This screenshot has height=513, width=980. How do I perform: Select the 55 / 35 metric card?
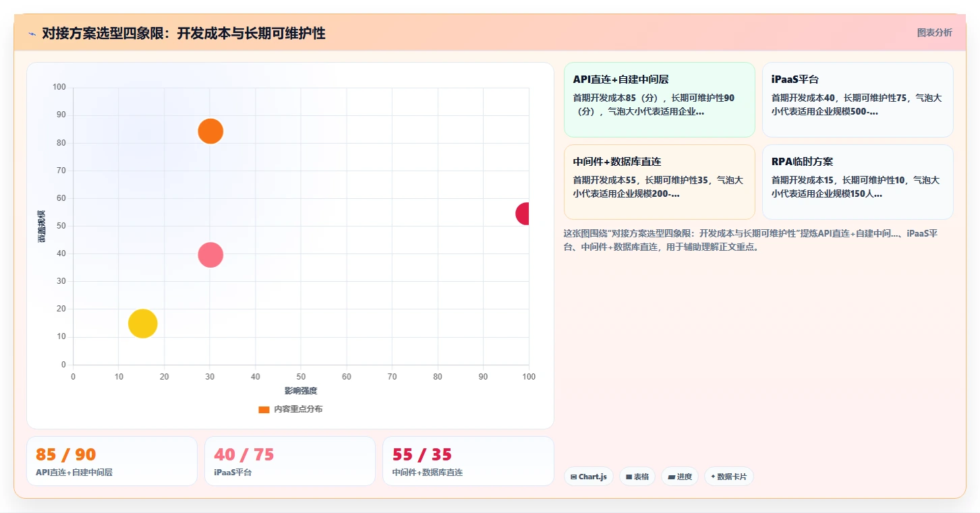tap(468, 461)
